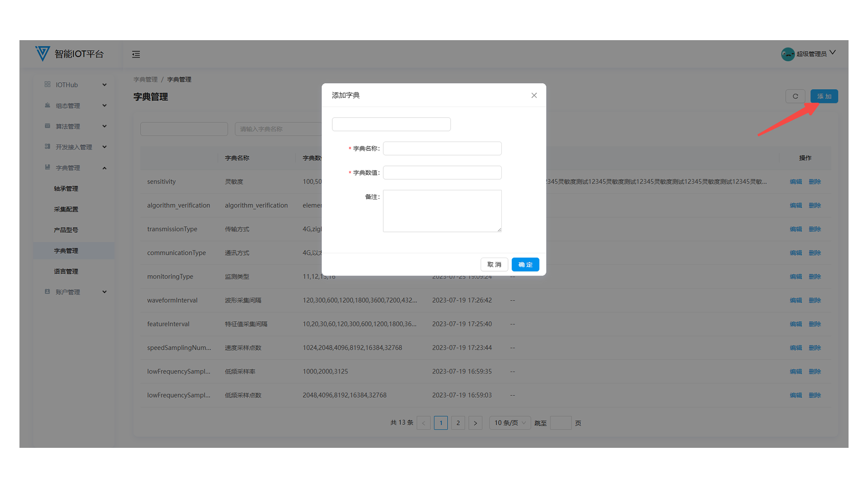Image resolution: width=868 pixels, height=488 pixels.
Task: Close the Add Dictionary dialog with X
Action: click(x=534, y=95)
